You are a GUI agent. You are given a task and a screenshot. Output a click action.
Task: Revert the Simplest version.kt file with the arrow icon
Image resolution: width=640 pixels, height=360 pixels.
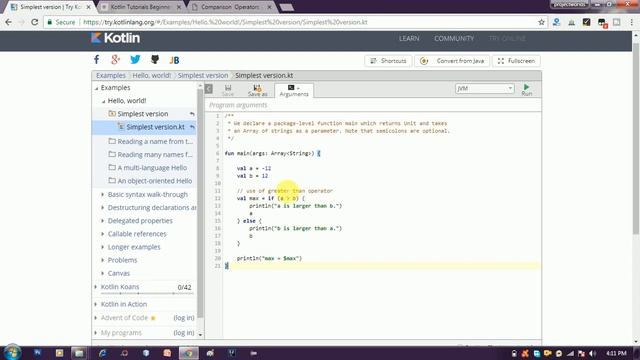coord(192,127)
